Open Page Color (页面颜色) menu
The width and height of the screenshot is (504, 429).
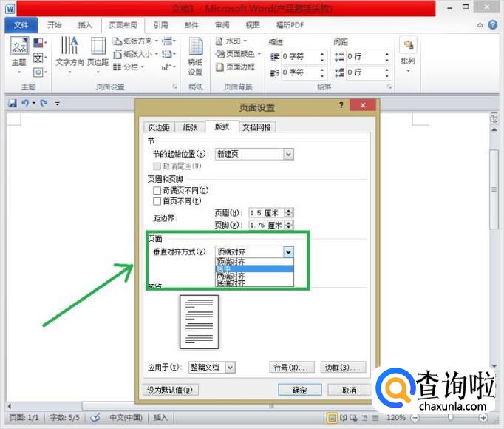click(238, 54)
